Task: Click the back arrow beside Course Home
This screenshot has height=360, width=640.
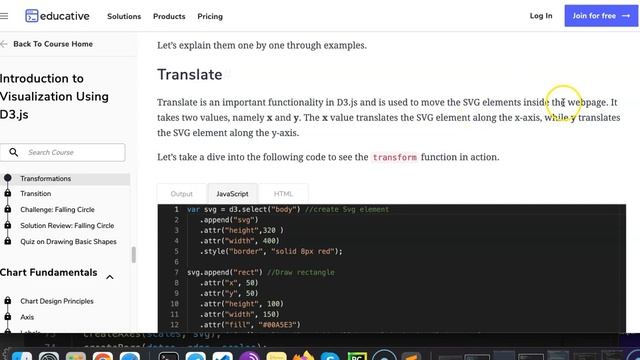Action: pos(4,44)
